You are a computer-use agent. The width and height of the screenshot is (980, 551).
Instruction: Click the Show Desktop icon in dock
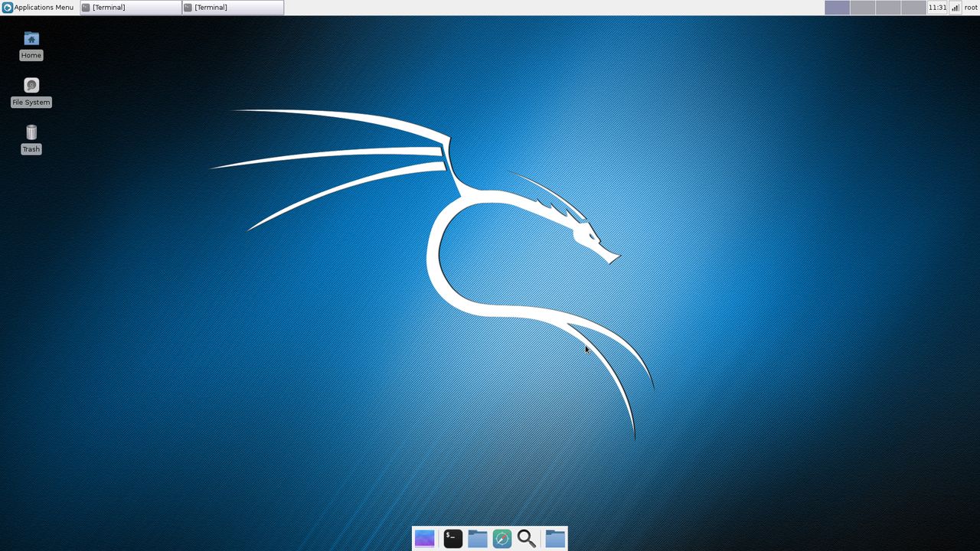(424, 539)
